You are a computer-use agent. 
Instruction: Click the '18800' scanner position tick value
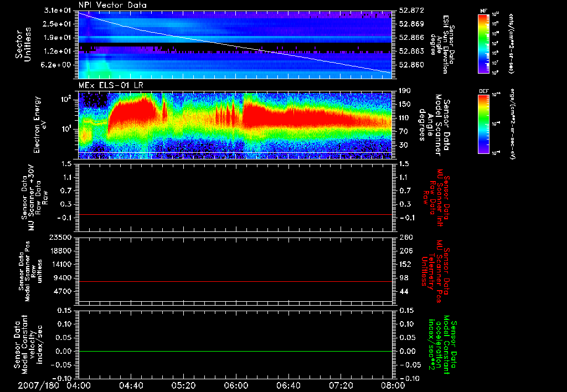(61, 251)
